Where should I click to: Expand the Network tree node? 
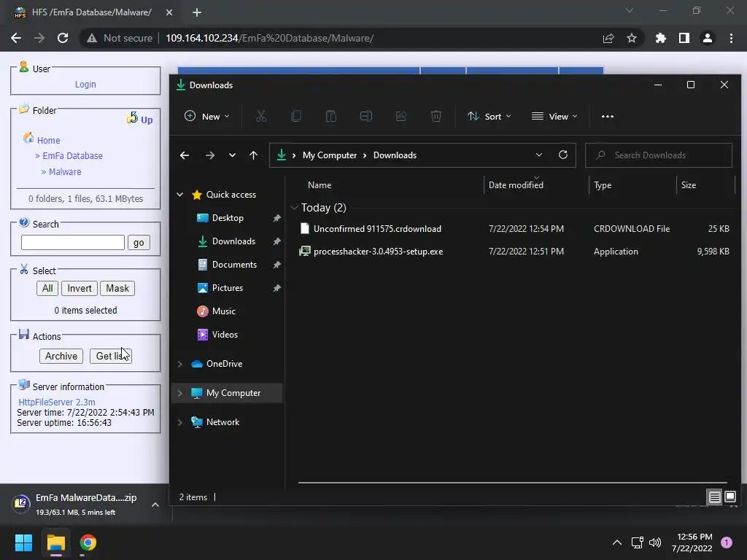click(180, 422)
